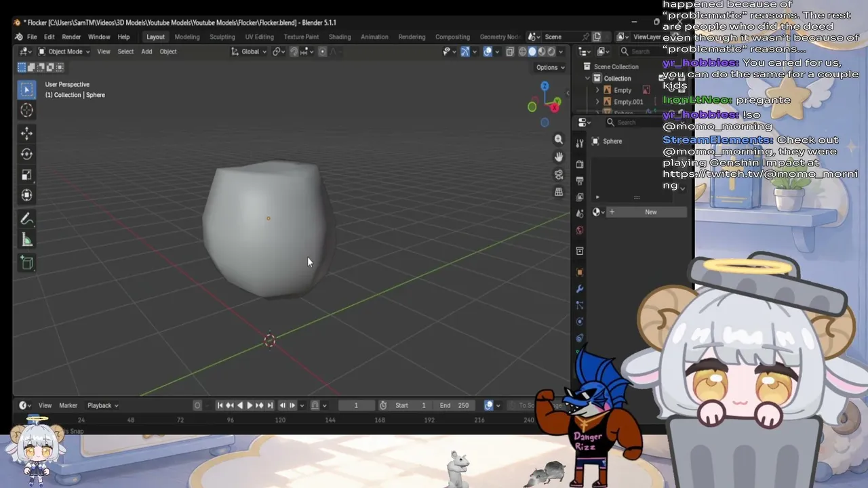
Task: Click the End frame 250 field
Action: 454,405
